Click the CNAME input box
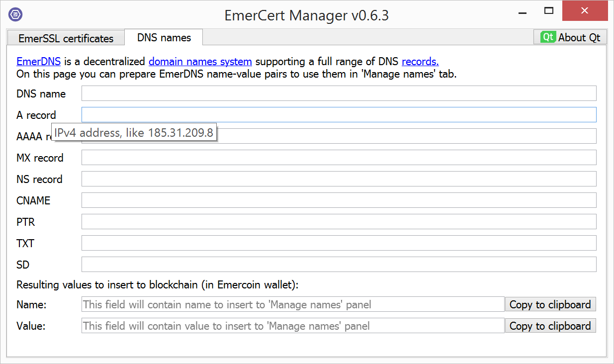614x364 pixels. (x=339, y=200)
